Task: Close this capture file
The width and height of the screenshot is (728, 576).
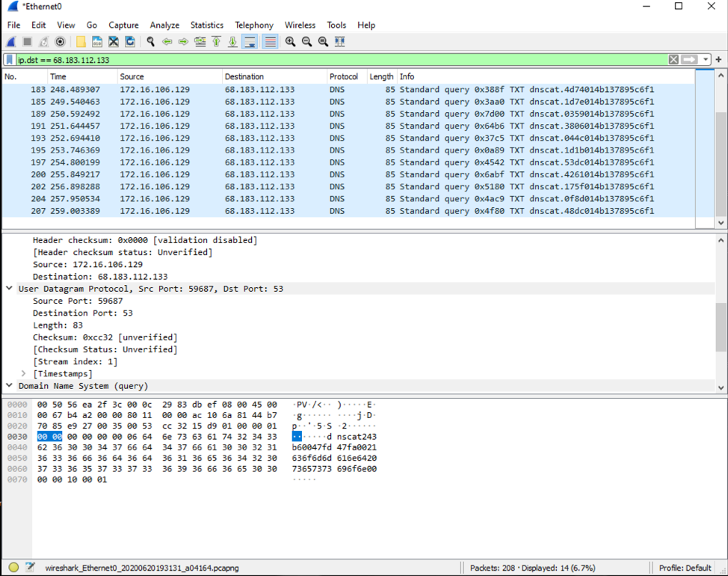Action: 114,42
